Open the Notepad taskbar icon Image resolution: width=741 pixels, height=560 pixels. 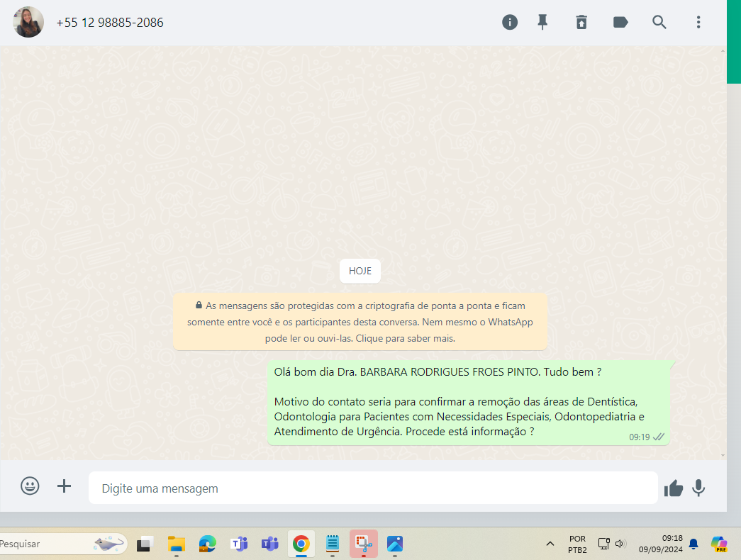[333, 544]
